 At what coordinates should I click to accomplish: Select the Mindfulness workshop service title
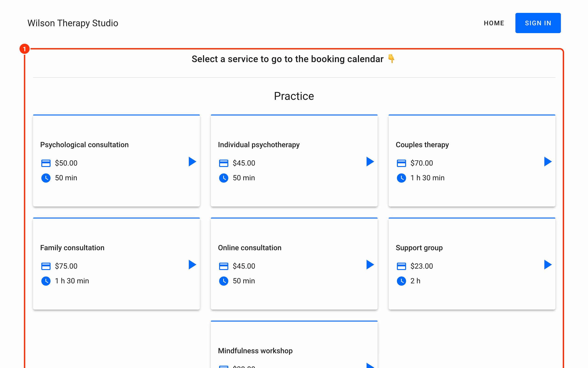click(x=255, y=351)
